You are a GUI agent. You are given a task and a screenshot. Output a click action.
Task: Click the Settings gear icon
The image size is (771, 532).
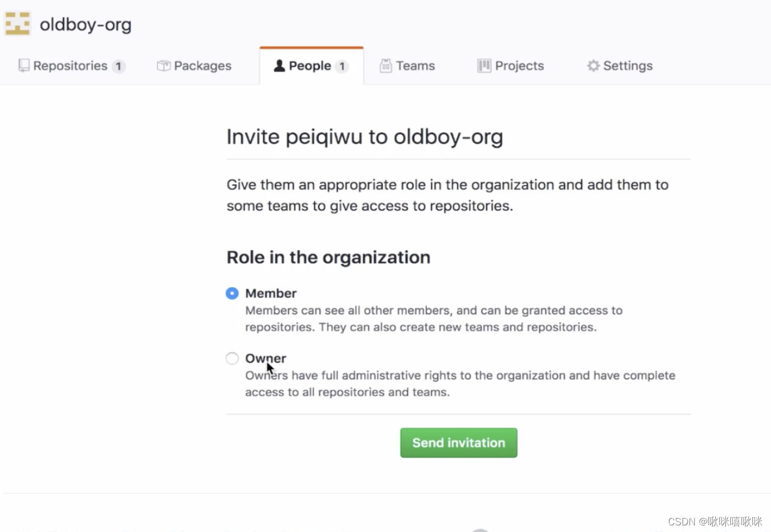(x=593, y=66)
